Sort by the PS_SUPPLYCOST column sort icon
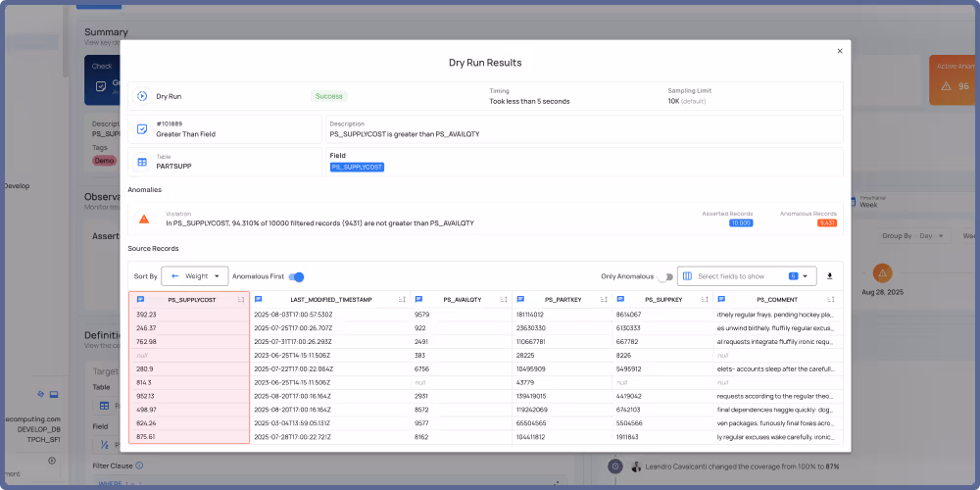The height and width of the screenshot is (490, 980). pyautogui.click(x=241, y=300)
